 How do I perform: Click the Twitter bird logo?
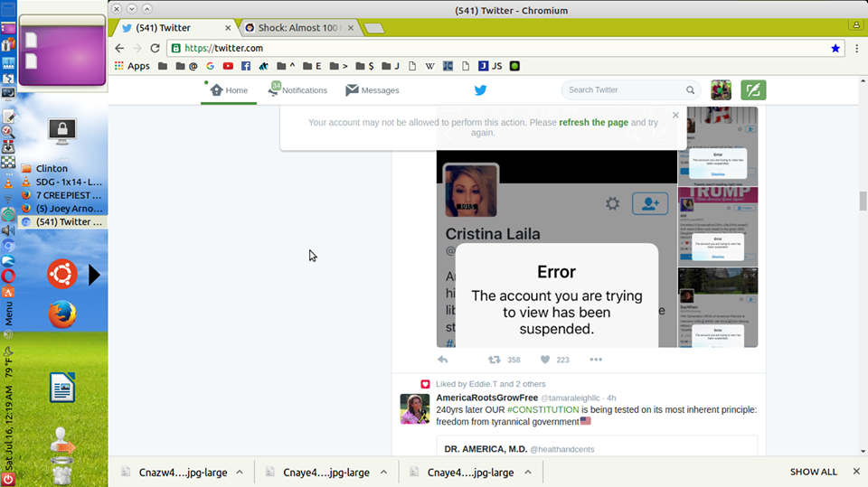tap(480, 90)
